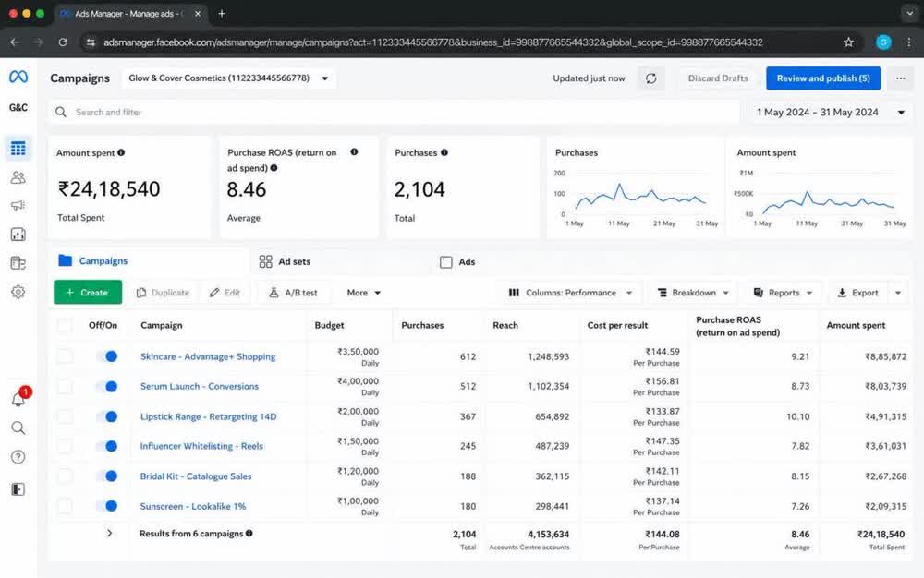Open the 1 May 2024 - 31 May 2024 date range picker
The image size is (924, 578).
(x=831, y=113)
